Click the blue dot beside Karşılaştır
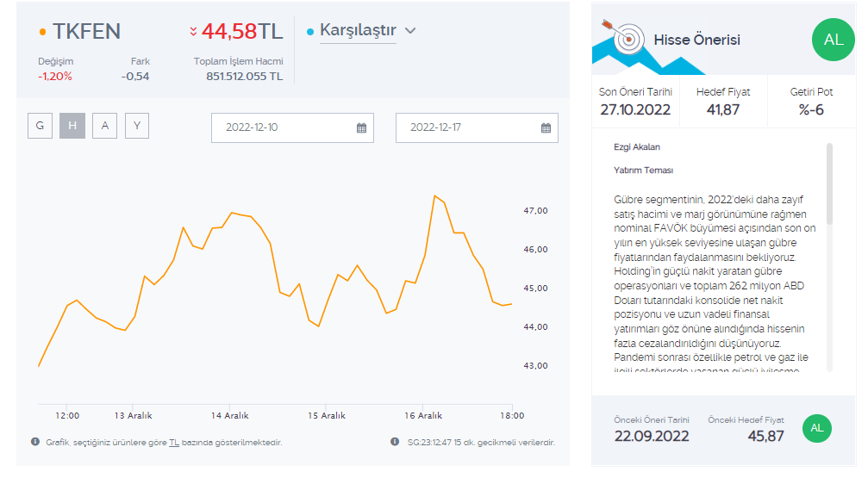This screenshot has width=868, height=478. [x=310, y=32]
